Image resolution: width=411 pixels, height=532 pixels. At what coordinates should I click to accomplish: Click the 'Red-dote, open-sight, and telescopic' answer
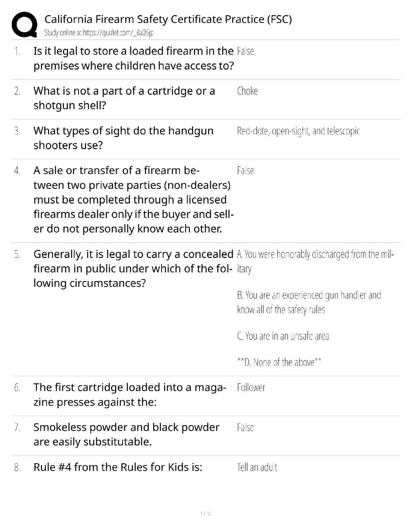point(298,131)
